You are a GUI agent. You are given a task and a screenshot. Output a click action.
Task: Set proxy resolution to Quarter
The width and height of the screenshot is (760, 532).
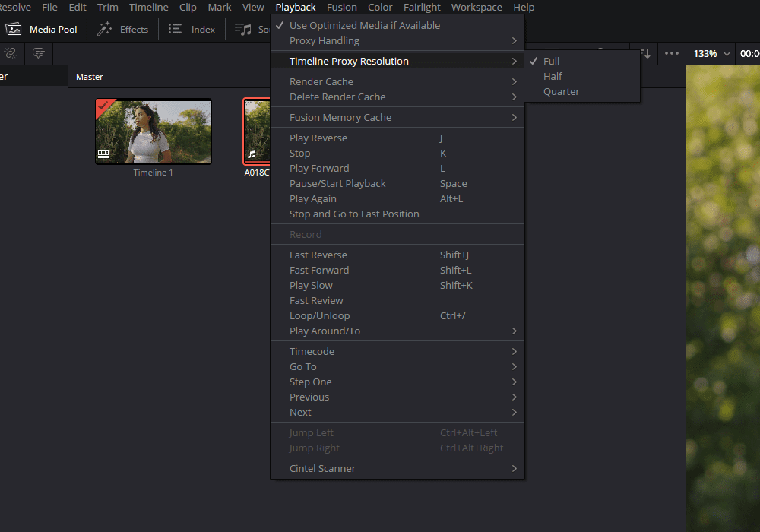click(561, 91)
